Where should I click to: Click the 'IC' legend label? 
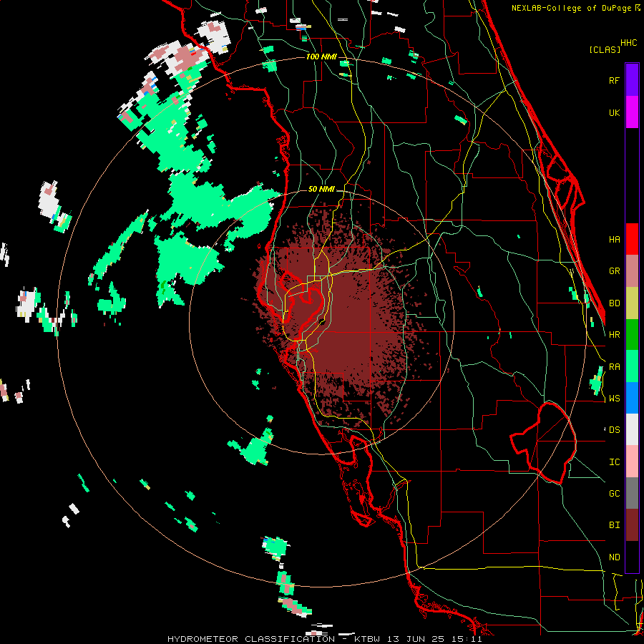pos(614,462)
